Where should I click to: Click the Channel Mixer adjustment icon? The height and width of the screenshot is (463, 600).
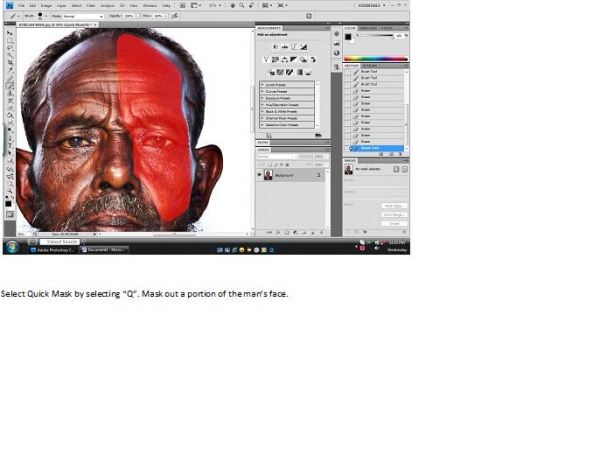313,60
